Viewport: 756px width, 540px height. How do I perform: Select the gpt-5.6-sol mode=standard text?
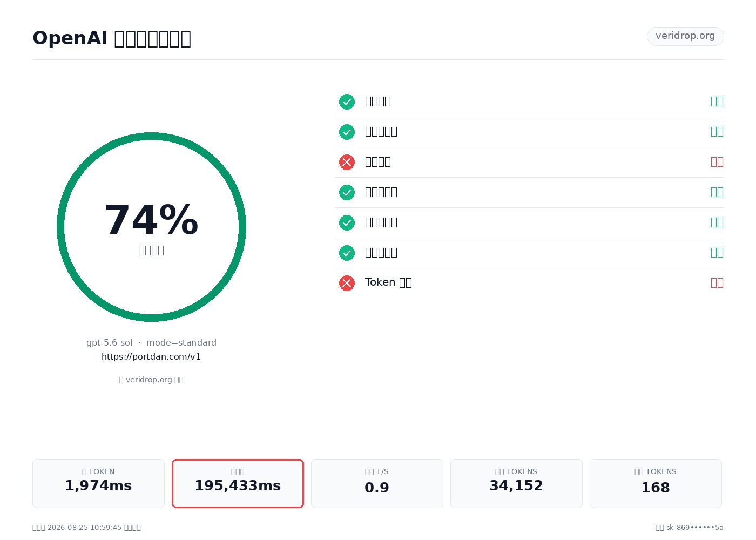click(151, 342)
